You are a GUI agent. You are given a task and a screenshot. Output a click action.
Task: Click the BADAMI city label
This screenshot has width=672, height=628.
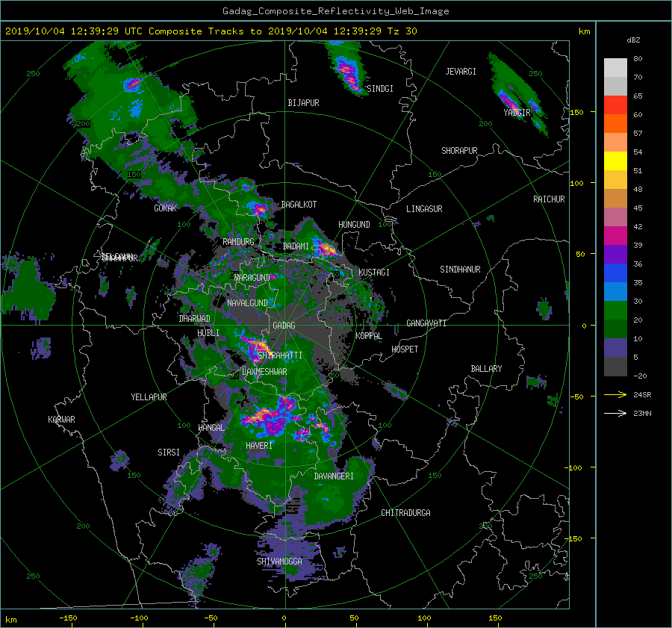tap(296, 246)
